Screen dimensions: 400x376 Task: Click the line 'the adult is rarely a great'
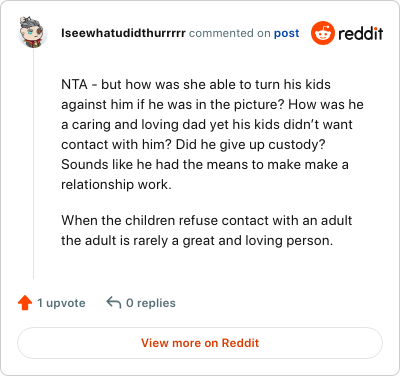click(x=197, y=241)
